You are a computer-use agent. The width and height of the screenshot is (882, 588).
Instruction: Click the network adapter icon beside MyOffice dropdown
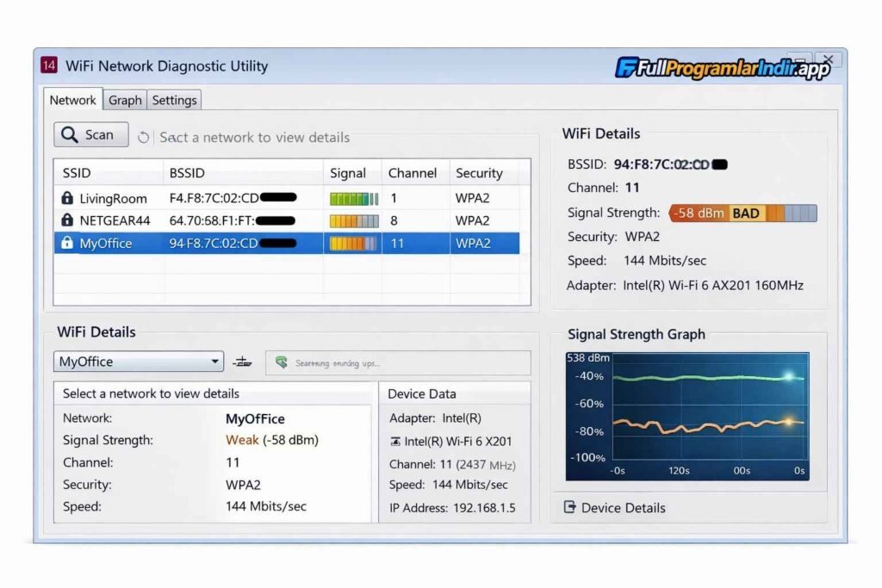pos(242,362)
